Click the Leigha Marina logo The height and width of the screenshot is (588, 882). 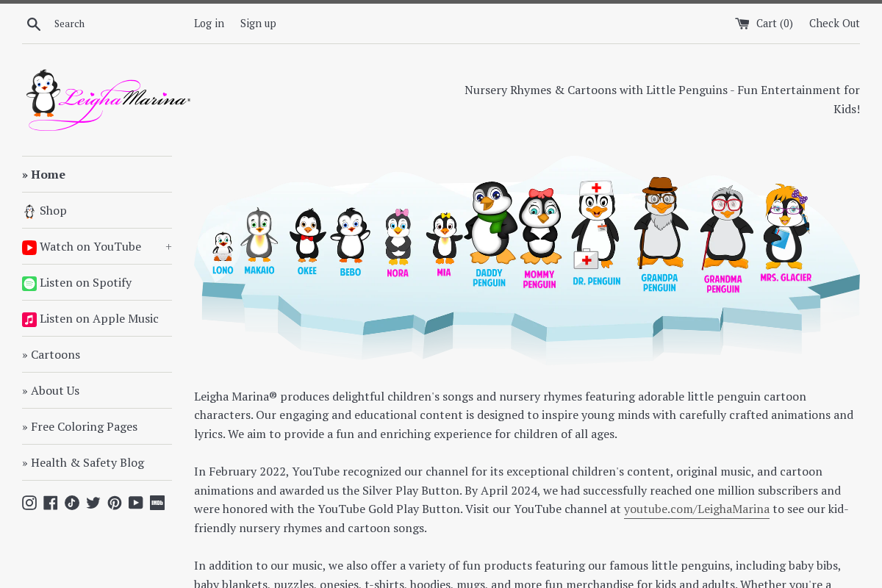pyautogui.click(x=109, y=99)
